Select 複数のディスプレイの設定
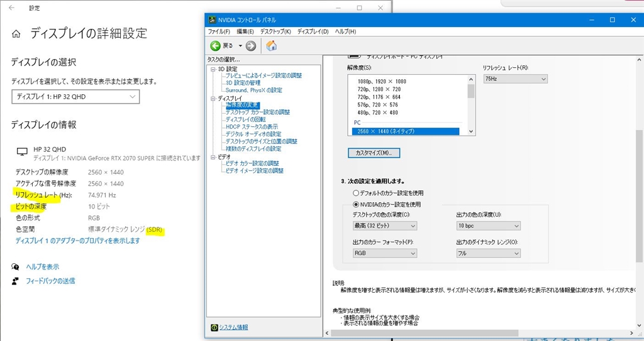 pos(253,149)
